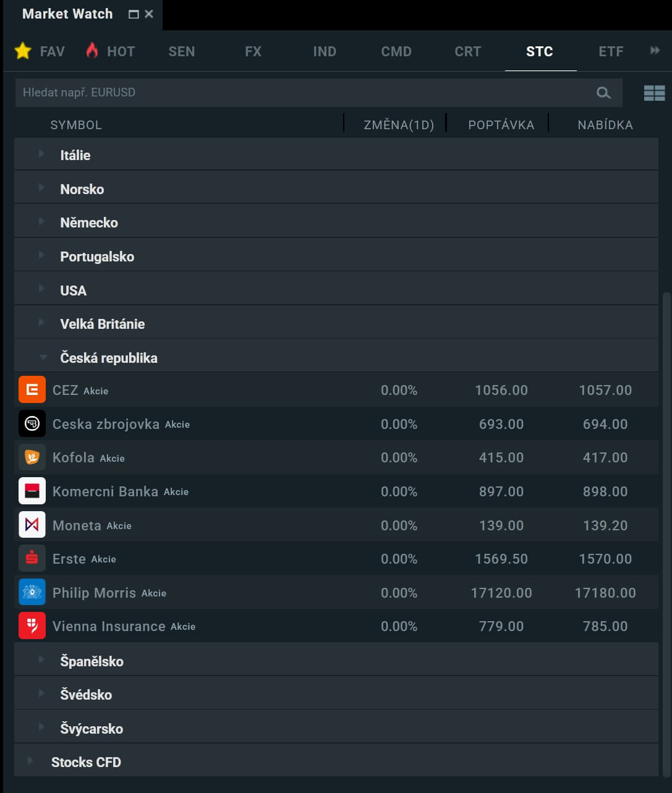Image resolution: width=672 pixels, height=793 pixels.
Task: Select the Kofola stock icon
Action: coord(32,457)
